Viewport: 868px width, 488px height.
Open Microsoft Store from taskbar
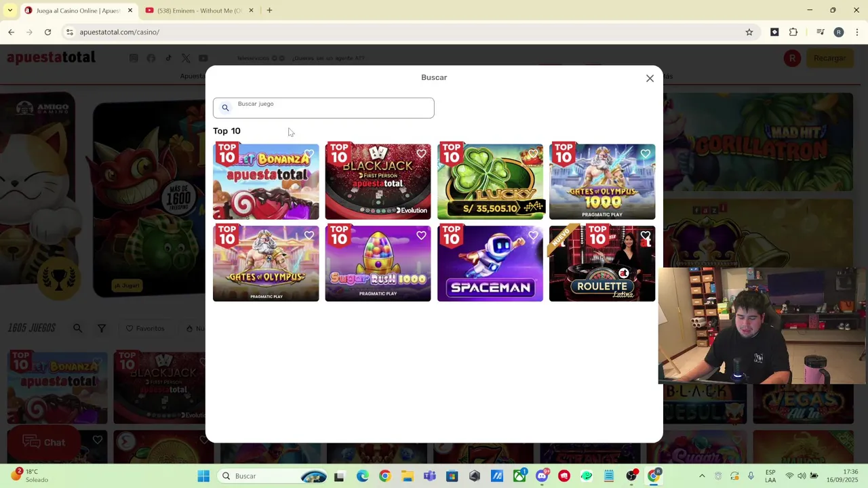(x=452, y=476)
